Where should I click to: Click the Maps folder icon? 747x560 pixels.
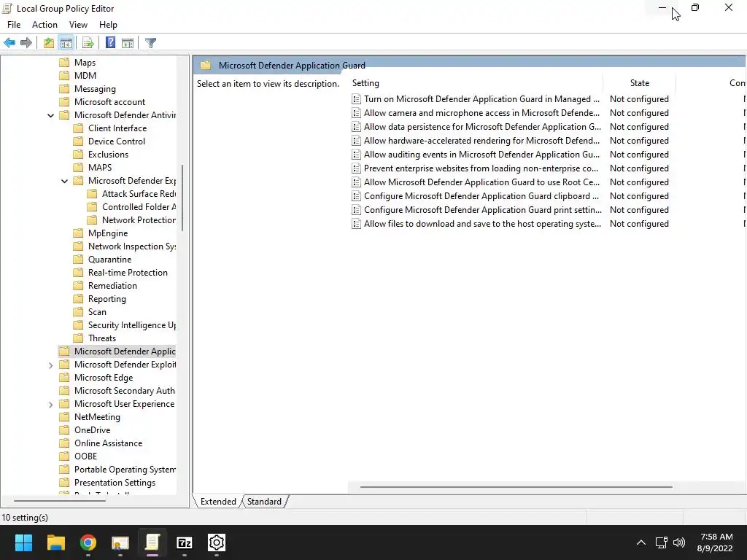[64, 63]
